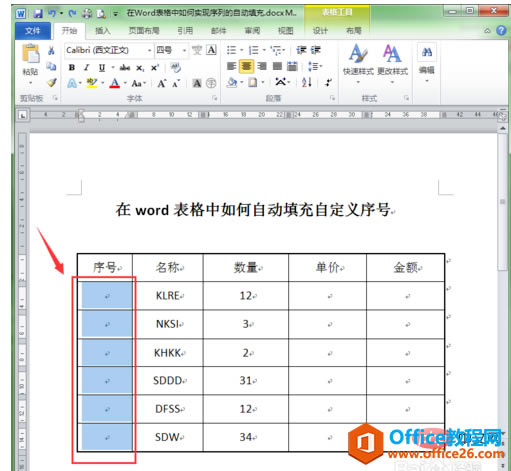The width and height of the screenshot is (511, 471).
Task: Toggle Justify paragraph alignment
Action: coord(277,66)
